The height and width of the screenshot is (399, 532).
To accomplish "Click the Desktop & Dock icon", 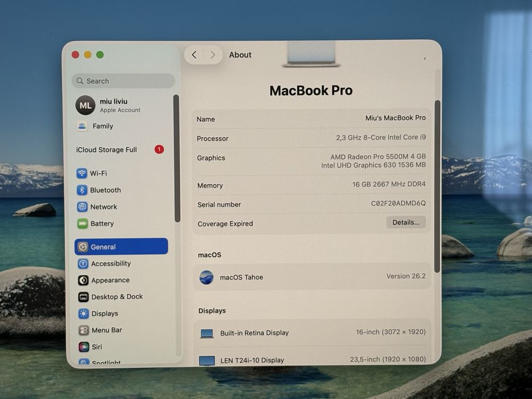I will point(83,297).
